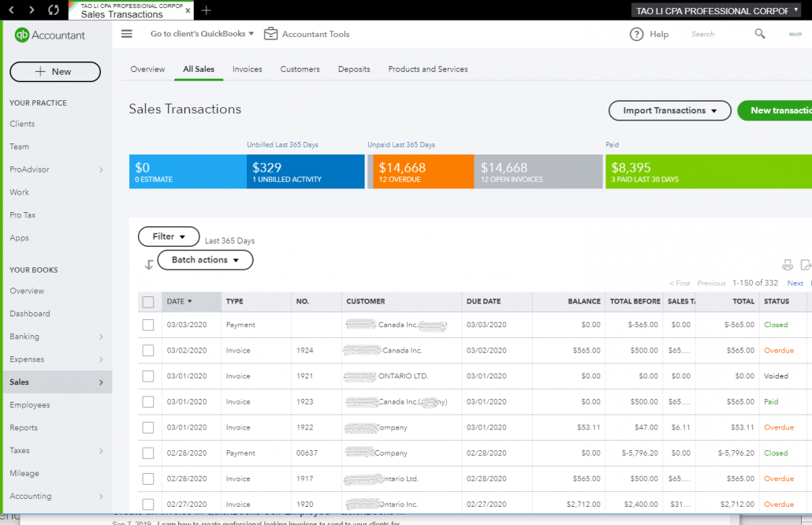This screenshot has width=812, height=525.
Task: Open Clients in the sidebar
Action: pos(22,124)
